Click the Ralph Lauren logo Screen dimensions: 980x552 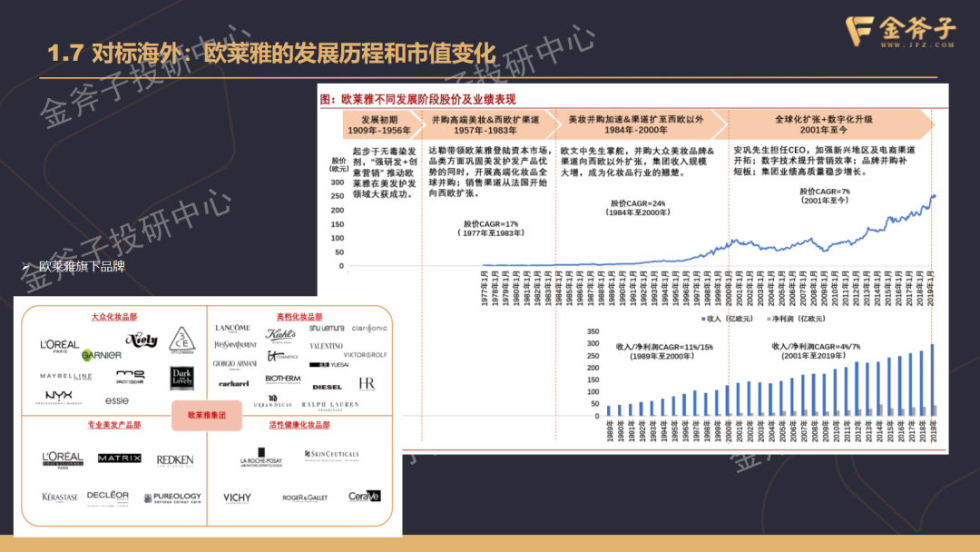(x=330, y=405)
